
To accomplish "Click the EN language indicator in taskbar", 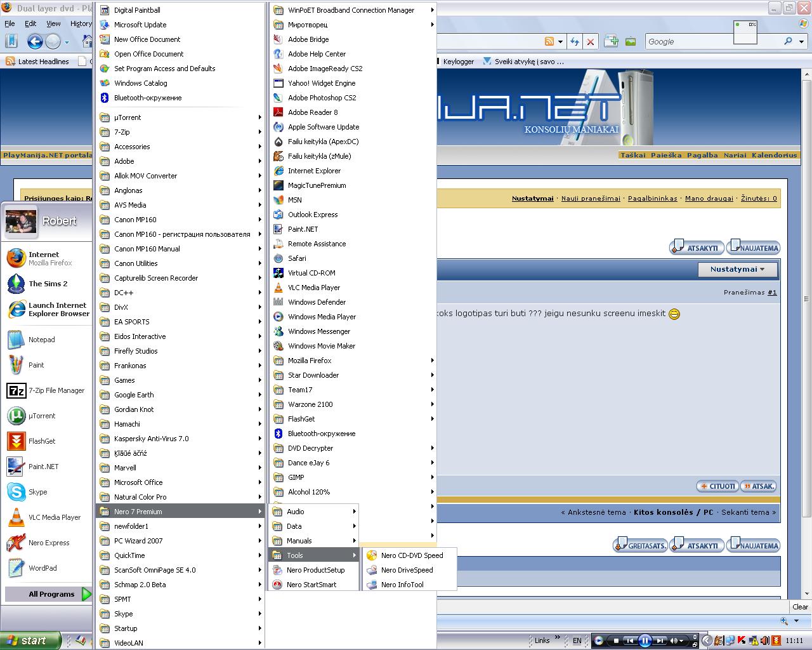I will click(x=577, y=640).
